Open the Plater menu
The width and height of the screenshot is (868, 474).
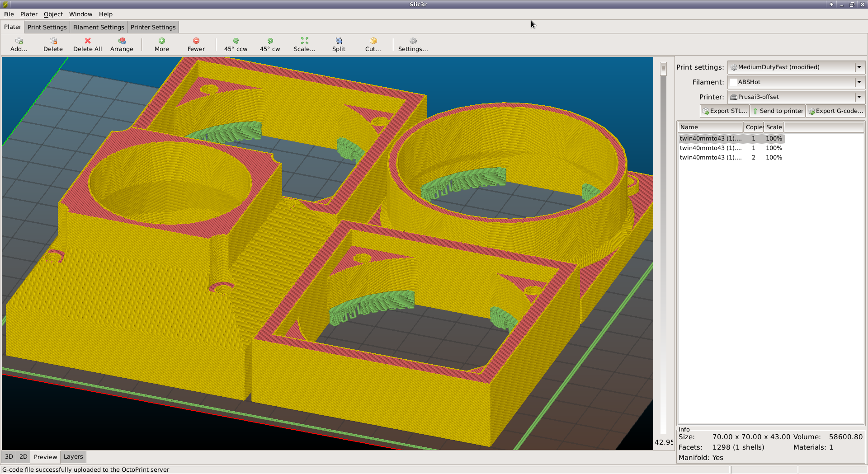click(x=28, y=14)
